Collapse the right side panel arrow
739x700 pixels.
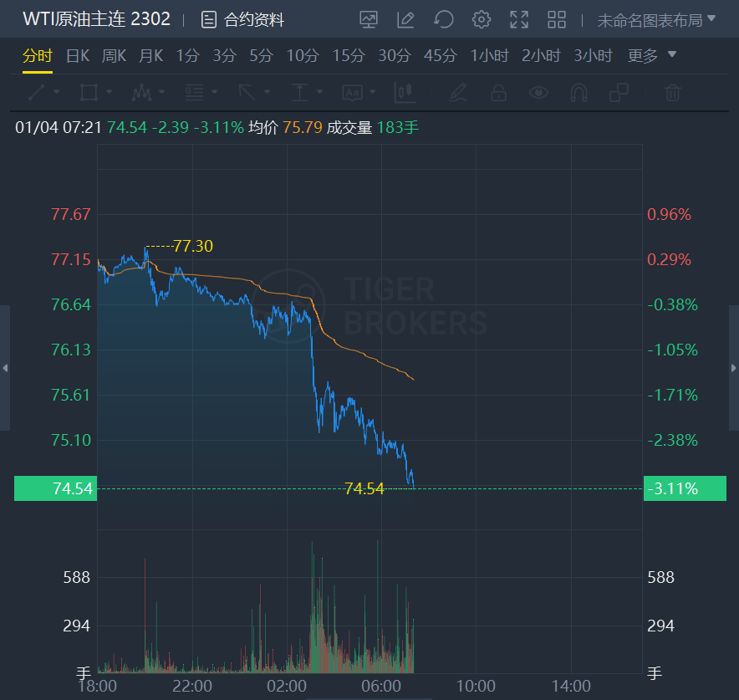[x=734, y=368]
